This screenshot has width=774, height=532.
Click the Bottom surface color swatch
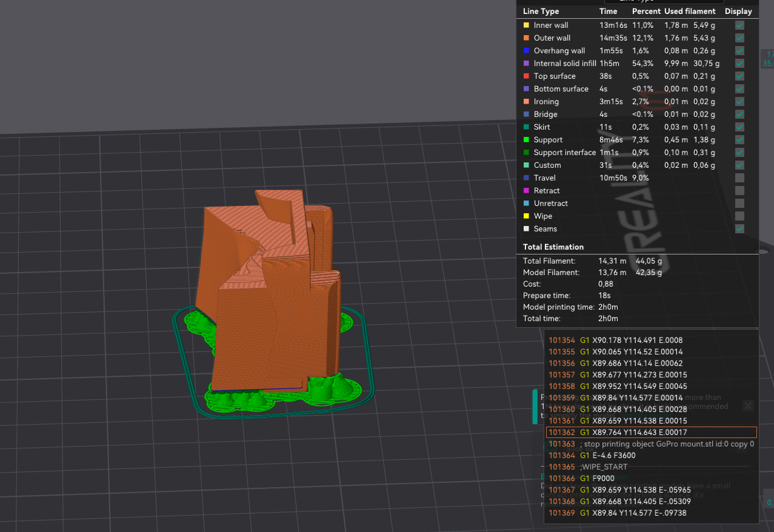(526, 89)
